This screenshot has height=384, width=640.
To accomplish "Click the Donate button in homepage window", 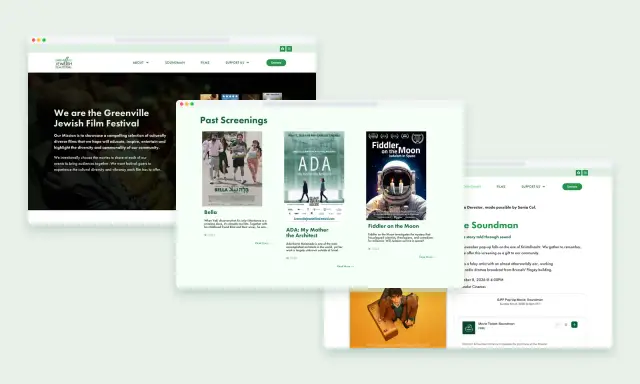I will point(276,62).
